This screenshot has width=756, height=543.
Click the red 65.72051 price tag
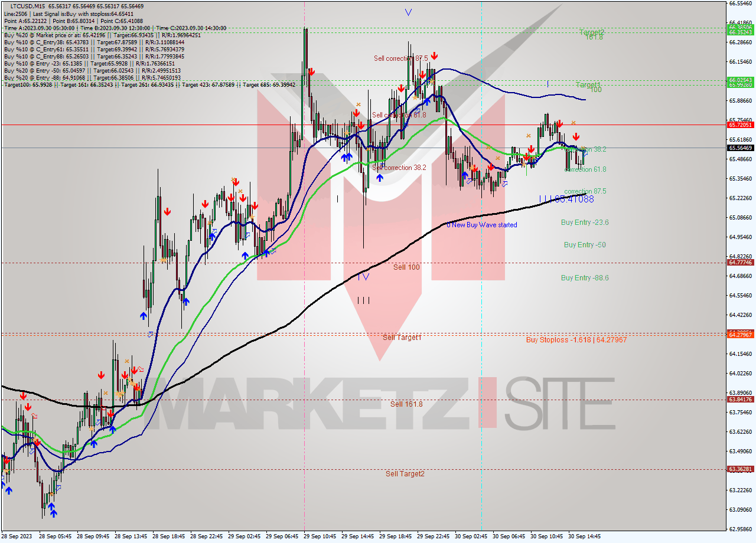pyautogui.click(x=741, y=125)
